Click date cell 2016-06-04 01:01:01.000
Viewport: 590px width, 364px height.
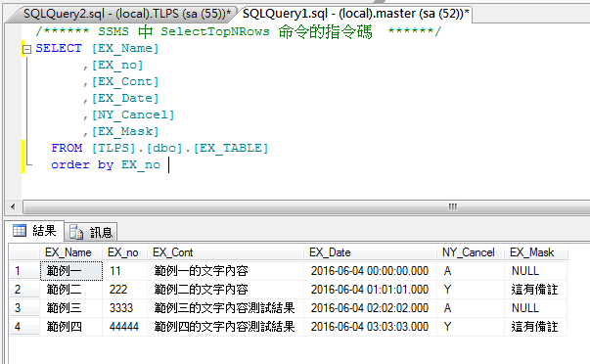[370, 290]
